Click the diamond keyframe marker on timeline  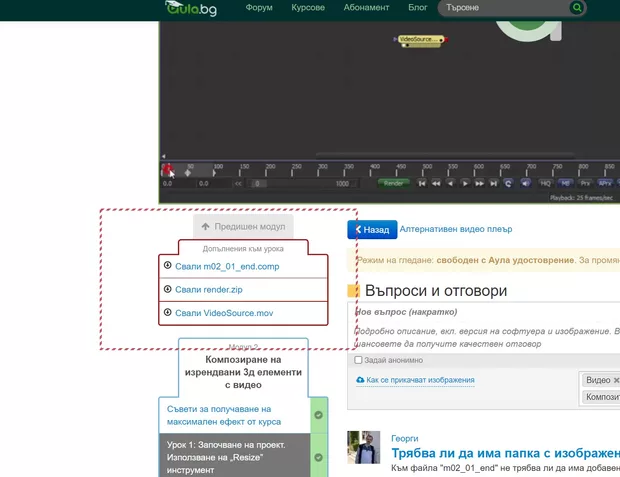click(188, 172)
